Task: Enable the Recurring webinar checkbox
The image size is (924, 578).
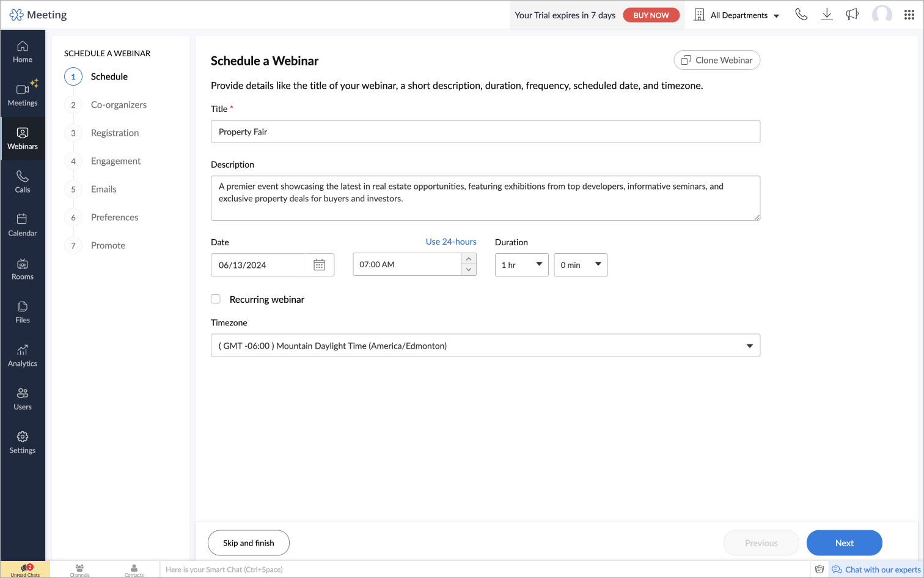Action: tap(216, 299)
